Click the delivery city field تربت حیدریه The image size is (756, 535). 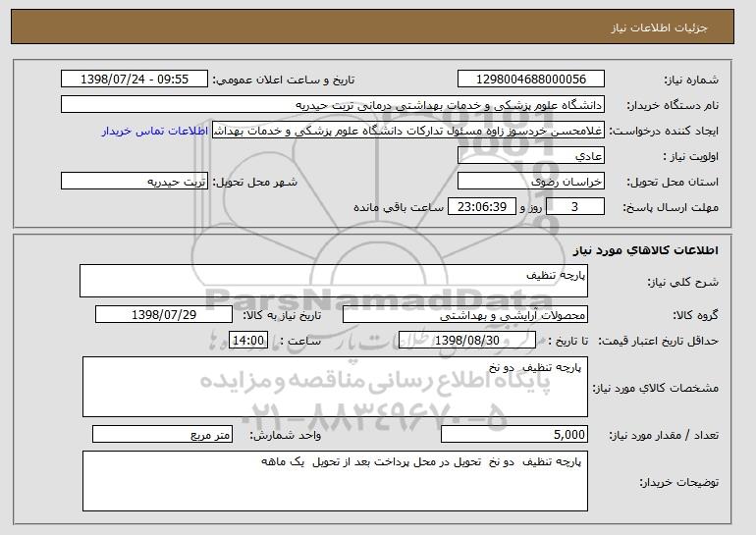(135, 182)
